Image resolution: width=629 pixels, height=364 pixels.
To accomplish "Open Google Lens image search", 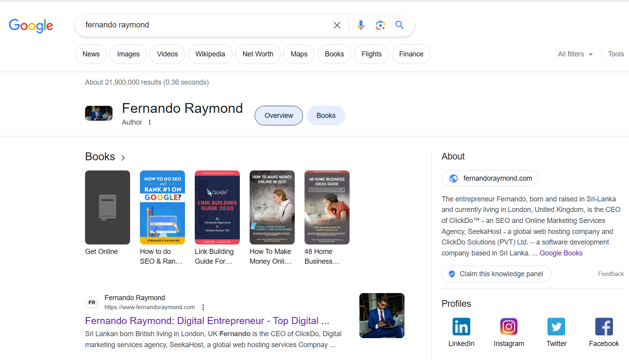I will pyautogui.click(x=380, y=25).
